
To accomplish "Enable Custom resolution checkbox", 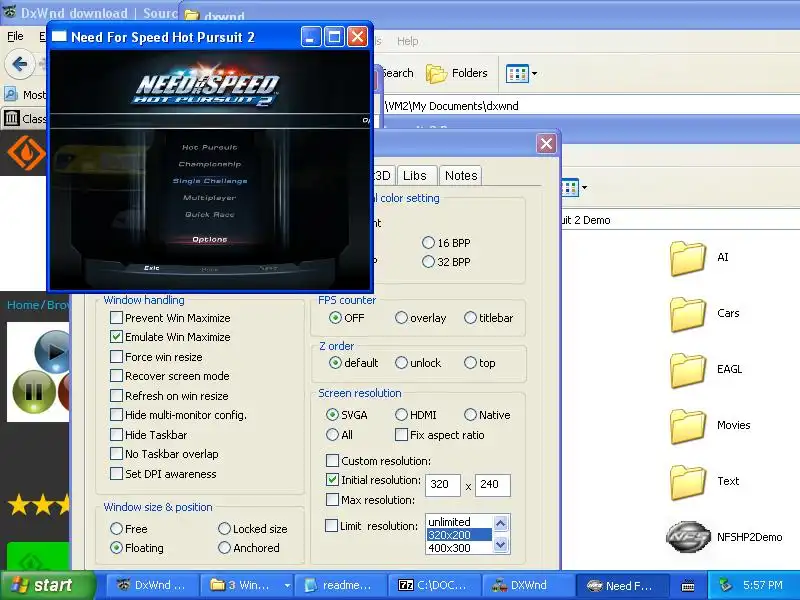I will 332,461.
